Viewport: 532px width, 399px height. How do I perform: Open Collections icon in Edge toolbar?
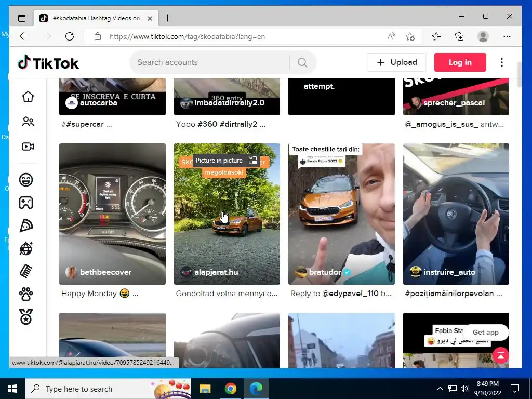pos(459,36)
